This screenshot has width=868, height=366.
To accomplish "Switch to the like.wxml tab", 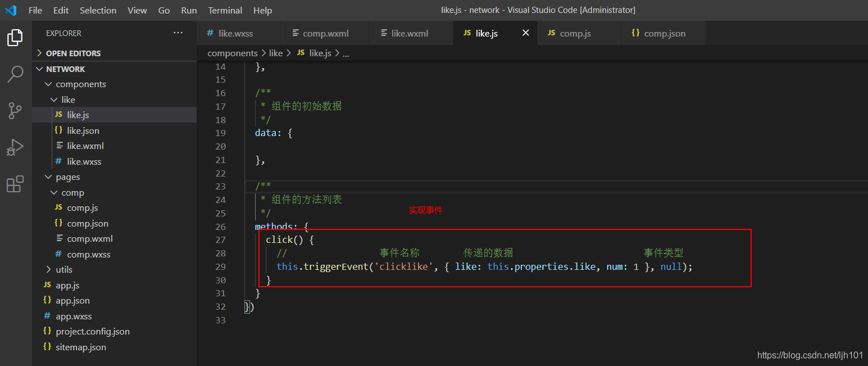I will point(411,33).
